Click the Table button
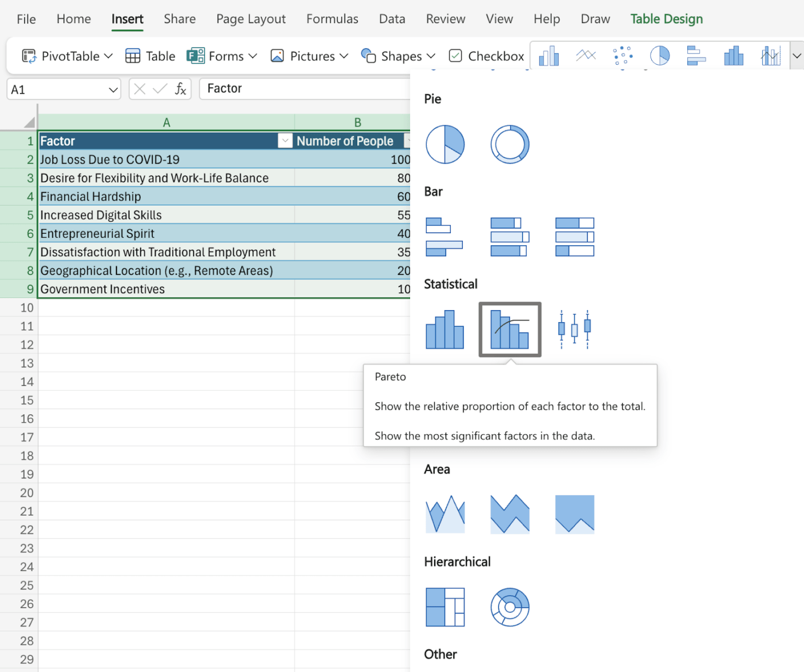 (x=150, y=56)
